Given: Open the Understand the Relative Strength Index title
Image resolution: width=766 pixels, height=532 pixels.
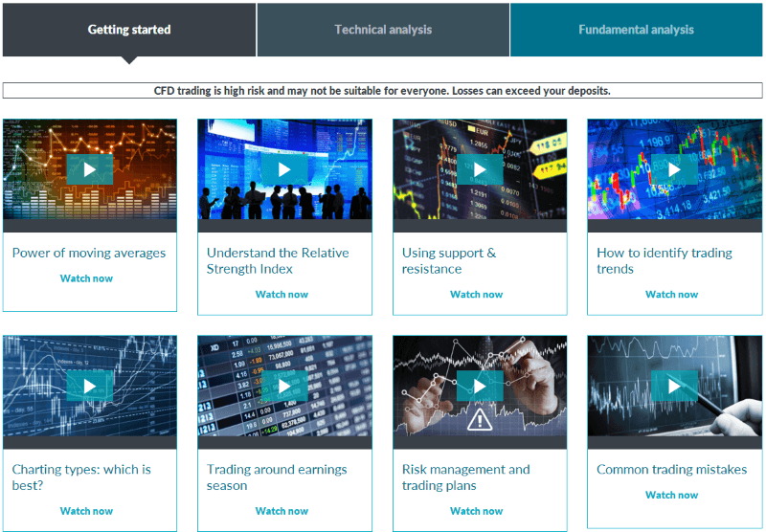Looking at the screenshot, I should [278, 260].
